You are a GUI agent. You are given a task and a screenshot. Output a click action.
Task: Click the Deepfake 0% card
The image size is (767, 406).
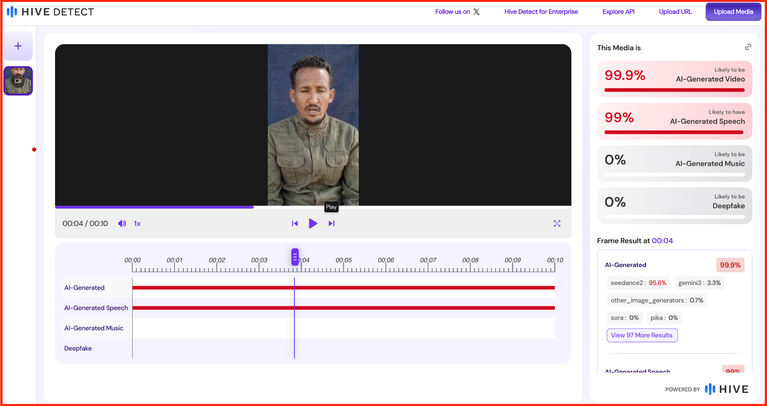[x=675, y=206]
